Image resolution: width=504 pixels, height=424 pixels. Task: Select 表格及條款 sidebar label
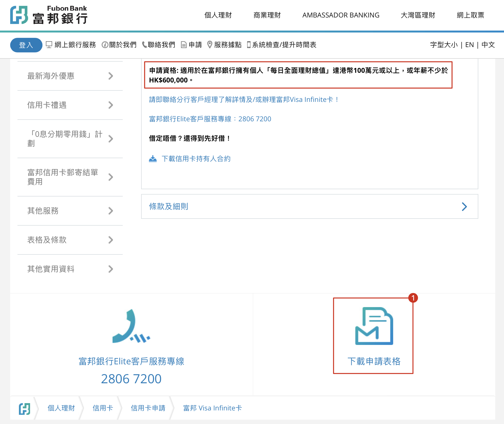[x=47, y=240]
